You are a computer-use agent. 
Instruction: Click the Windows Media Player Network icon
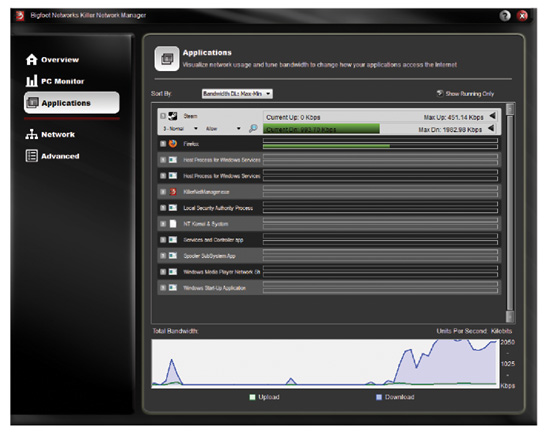click(x=173, y=272)
